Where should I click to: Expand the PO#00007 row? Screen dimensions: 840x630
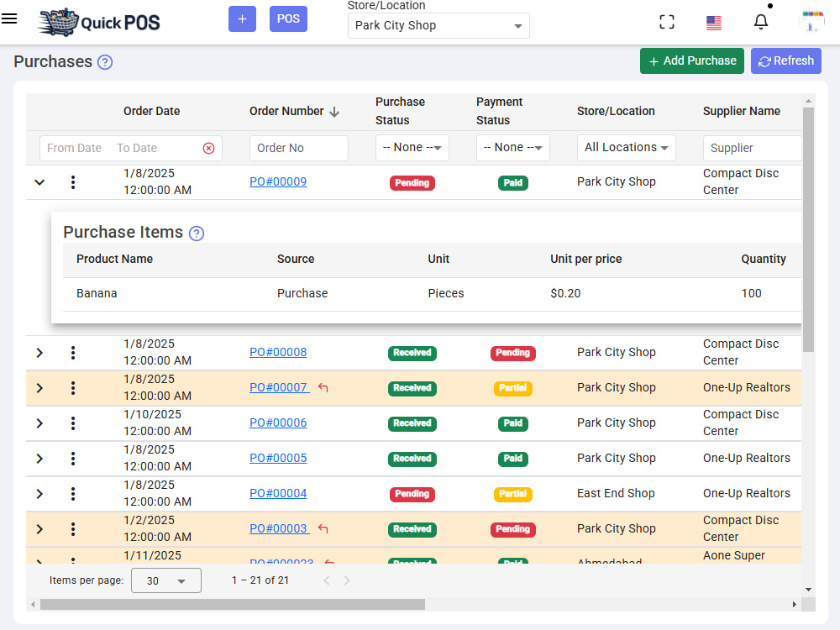39,388
